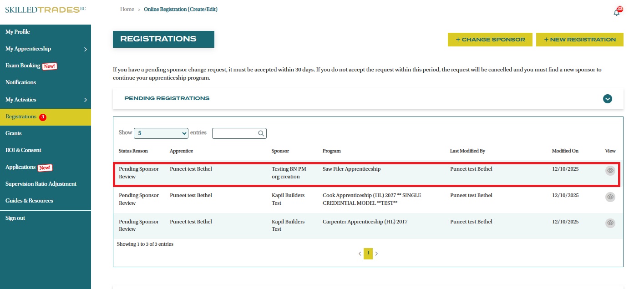This screenshot has height=289, width=644.
Task: Open Exam Booking from the sidebar
Action: pyautogui.click(x=23, y=66)
